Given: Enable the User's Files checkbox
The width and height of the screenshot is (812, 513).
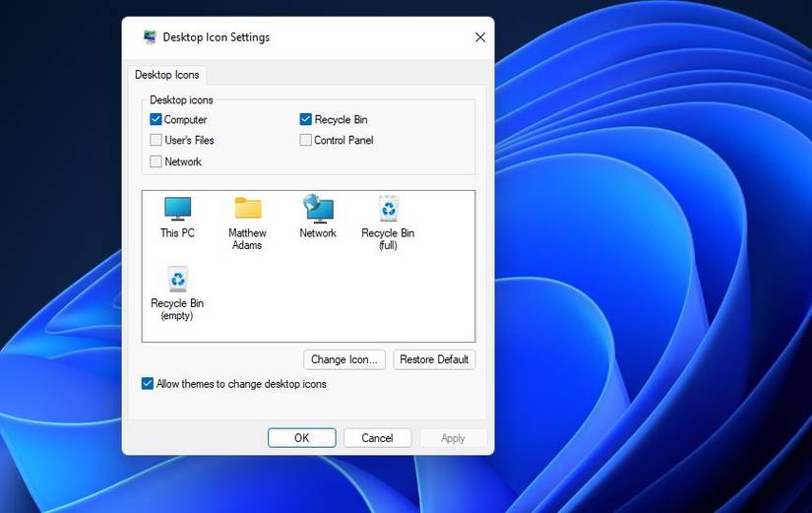Looking at the screenshot, I should coord(156,140).
